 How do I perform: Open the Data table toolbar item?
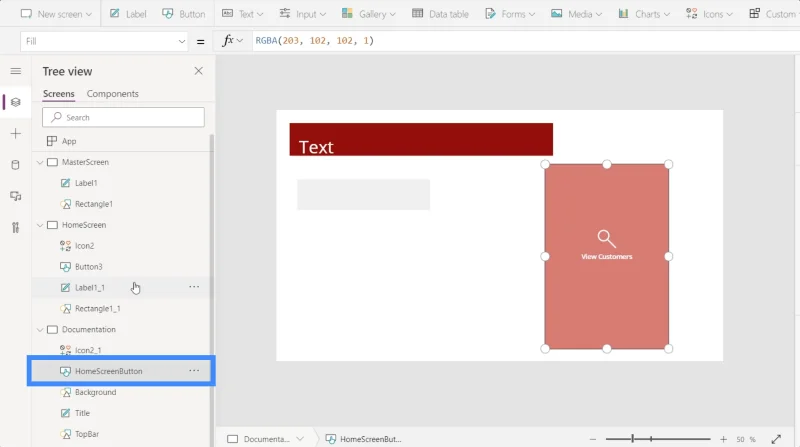coord(440,14)
